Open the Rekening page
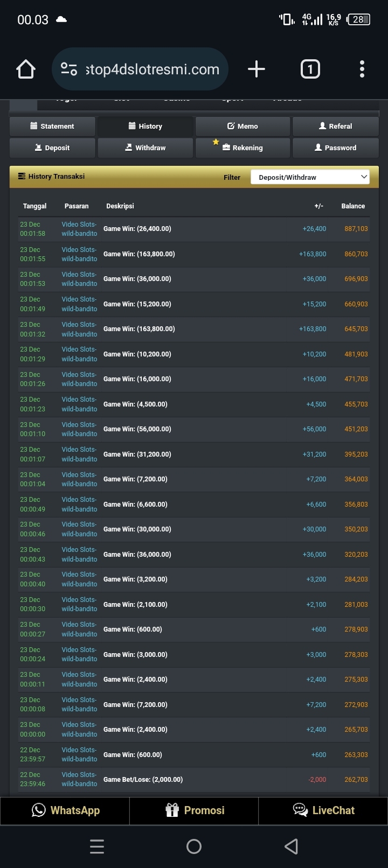This screenshot has height=868, width=388. click(x=242, y=148)
